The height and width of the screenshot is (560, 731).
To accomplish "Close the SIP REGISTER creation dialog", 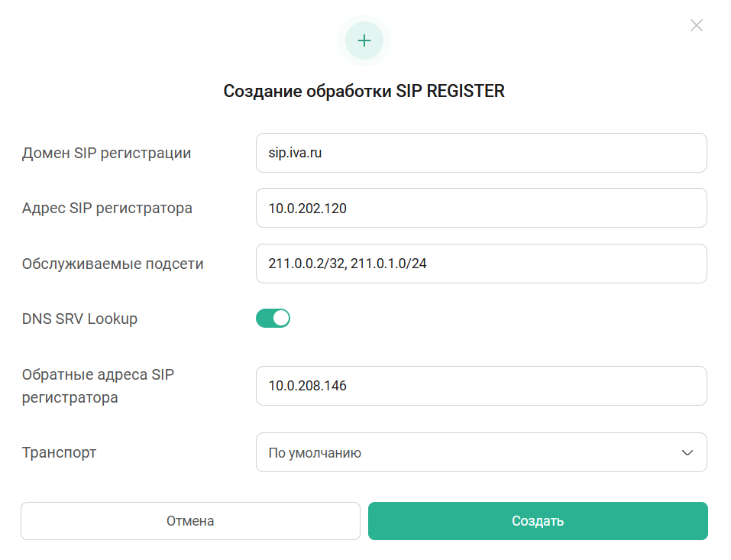I will click(696, 25).
